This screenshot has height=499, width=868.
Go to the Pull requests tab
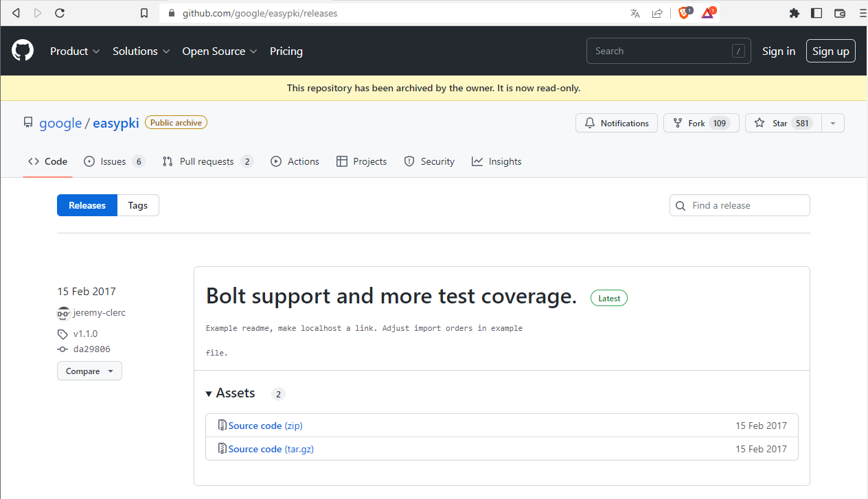point(207,162)
